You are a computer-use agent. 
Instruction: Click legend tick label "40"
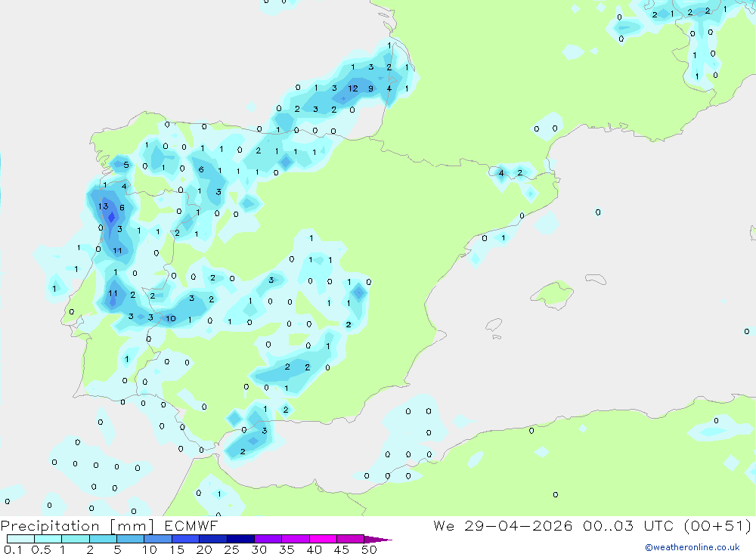click(314, 549)
